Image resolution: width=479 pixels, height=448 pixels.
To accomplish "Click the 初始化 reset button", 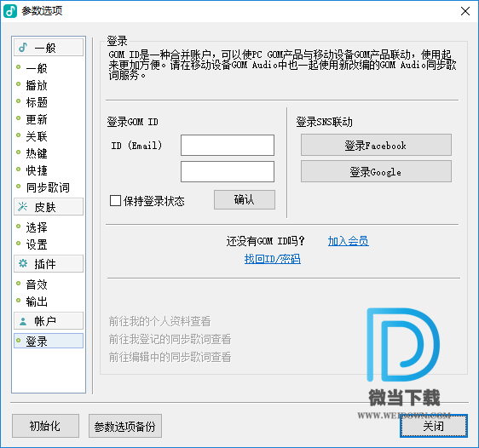I will (45, 426).
